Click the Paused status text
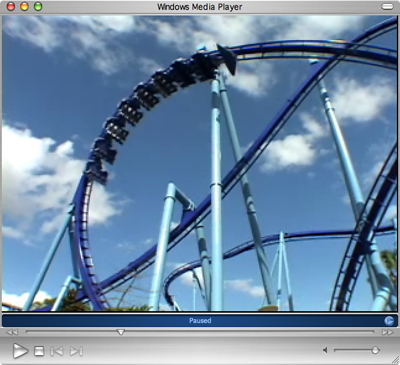Image resolution: width=400 pixels, height=365 pixels. [x=200, y=321]
